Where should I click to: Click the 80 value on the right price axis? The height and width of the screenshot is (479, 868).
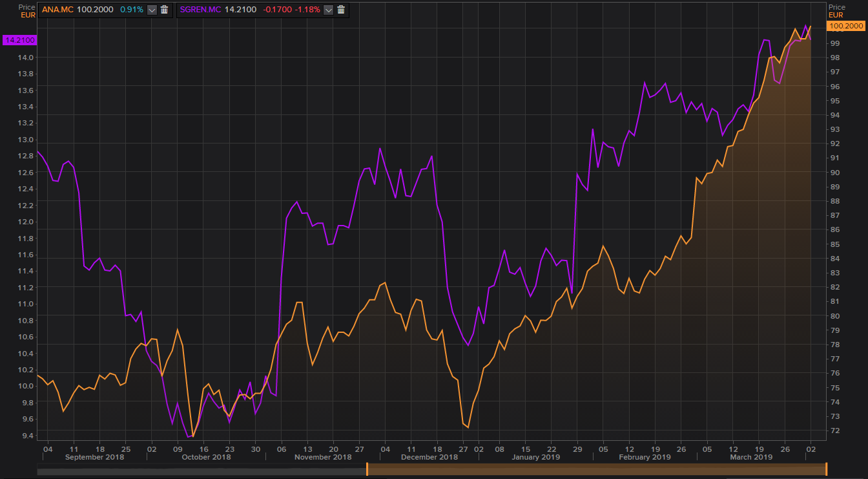835,316
